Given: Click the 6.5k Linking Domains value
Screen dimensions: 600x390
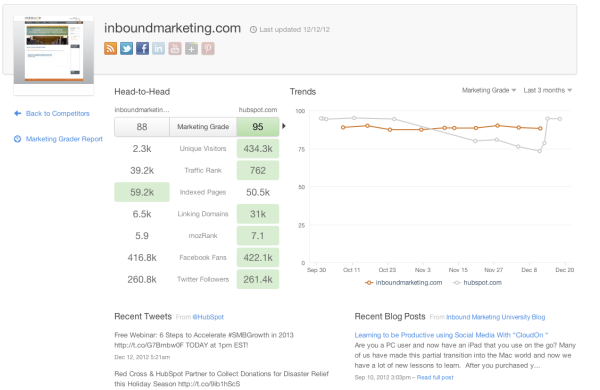Looking at the screenshot, I should click(x=142, y=214).
